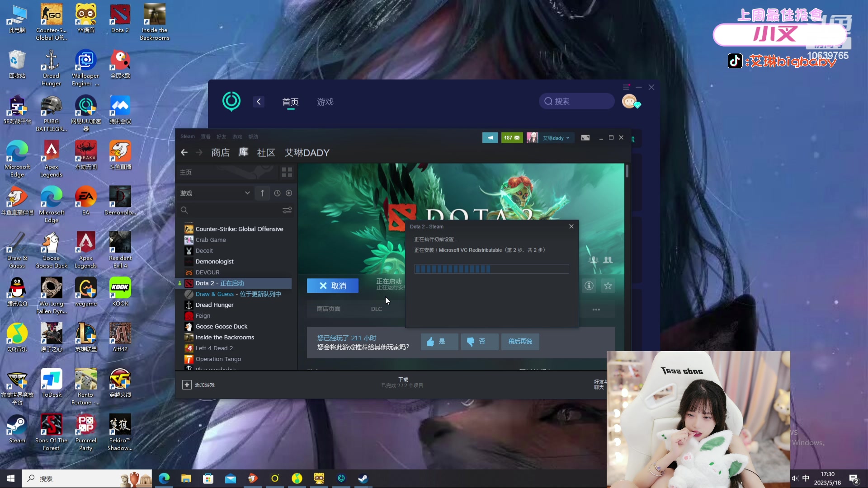Open Windows Start menu
The width and height of the screenshot is (868, 488).
point(11,479)
